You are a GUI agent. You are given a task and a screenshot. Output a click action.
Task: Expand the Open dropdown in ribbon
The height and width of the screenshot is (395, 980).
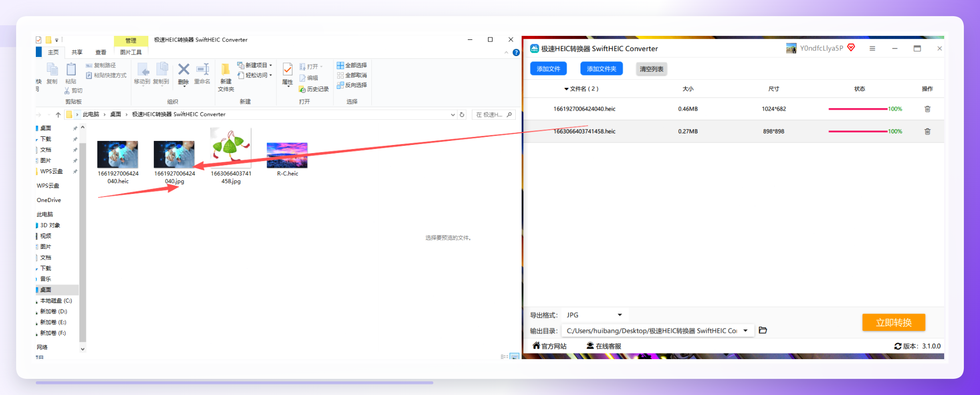(321, 67)
